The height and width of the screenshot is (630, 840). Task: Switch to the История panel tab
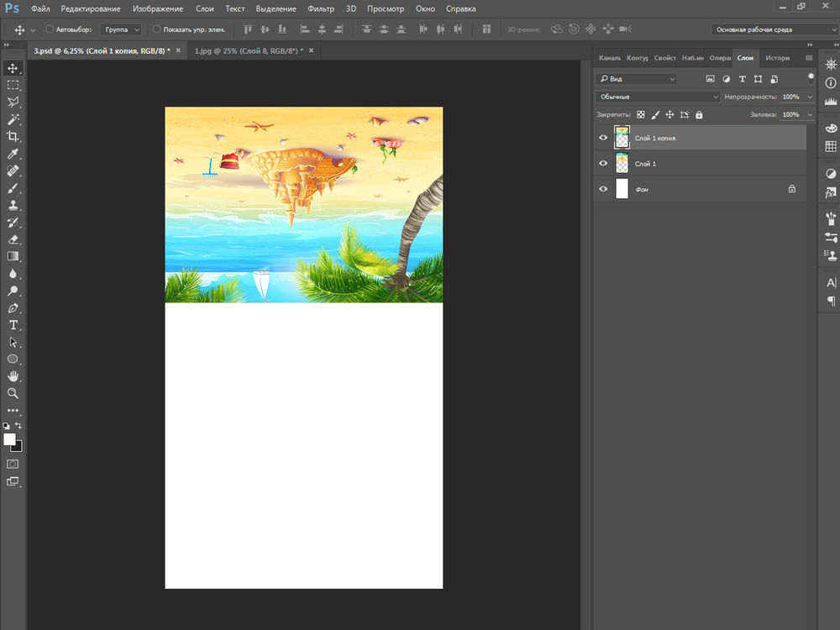click(777, 58)
